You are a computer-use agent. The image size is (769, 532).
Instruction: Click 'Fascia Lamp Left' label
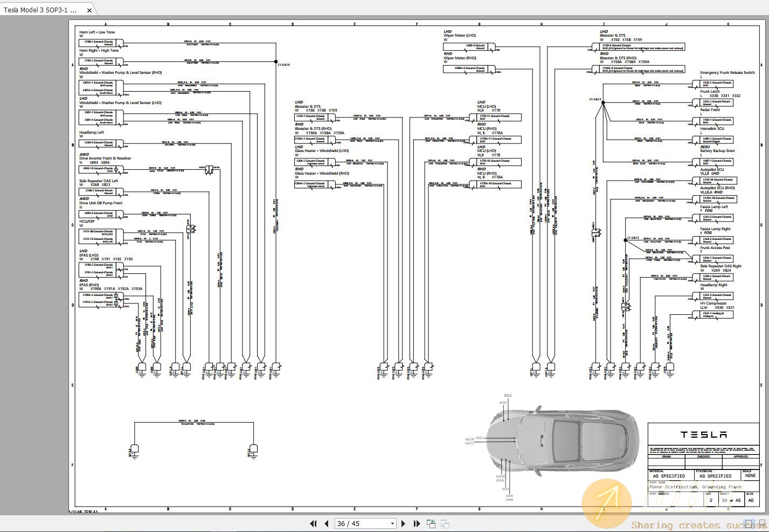714,207
